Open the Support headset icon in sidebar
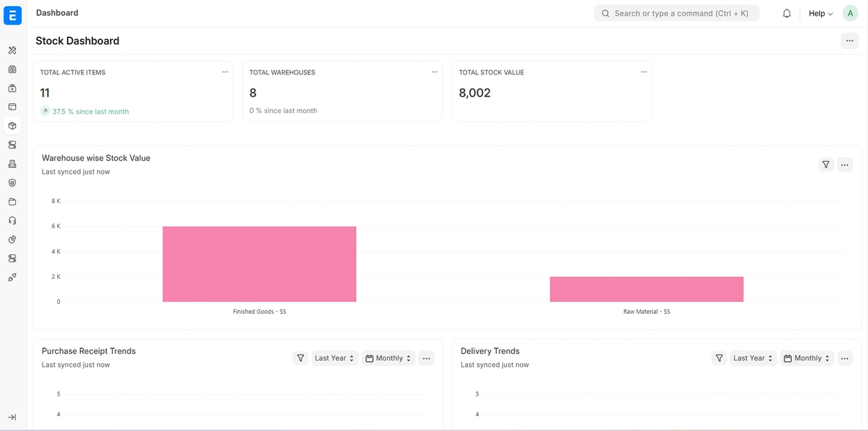Viewport: 868px width, 431px height. click(x=12, y=221)
